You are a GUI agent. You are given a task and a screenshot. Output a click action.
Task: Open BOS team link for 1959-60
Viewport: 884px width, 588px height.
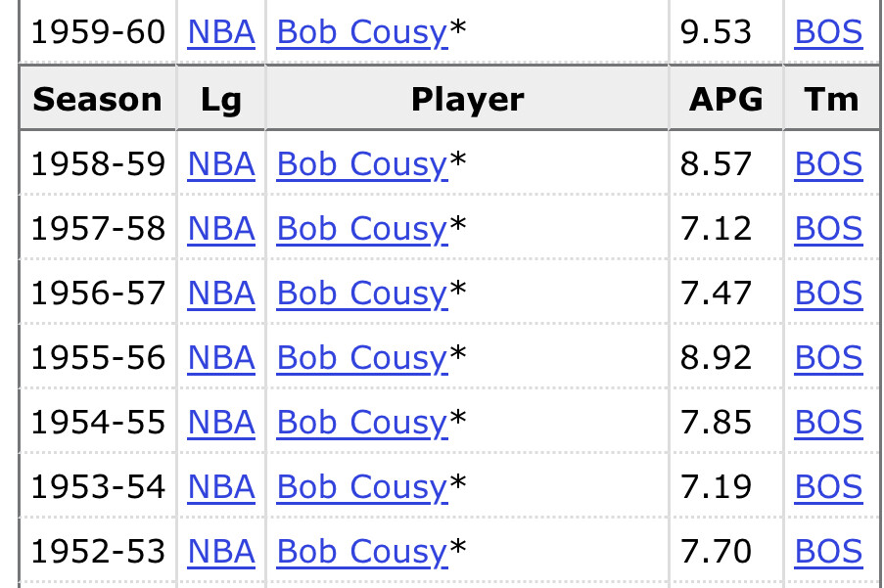(828, 32)
